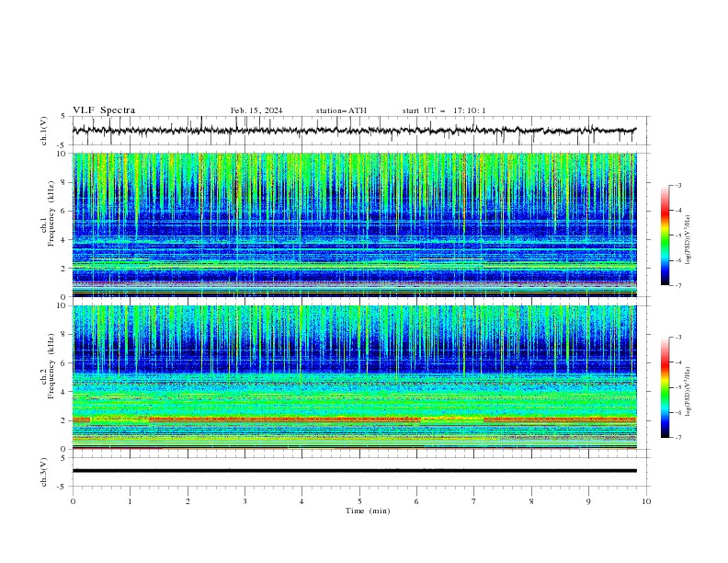The image size is (728, 563).
Task: Click the "10" kHz tick of ch.2 spectrogram
Action: point(63,305)
